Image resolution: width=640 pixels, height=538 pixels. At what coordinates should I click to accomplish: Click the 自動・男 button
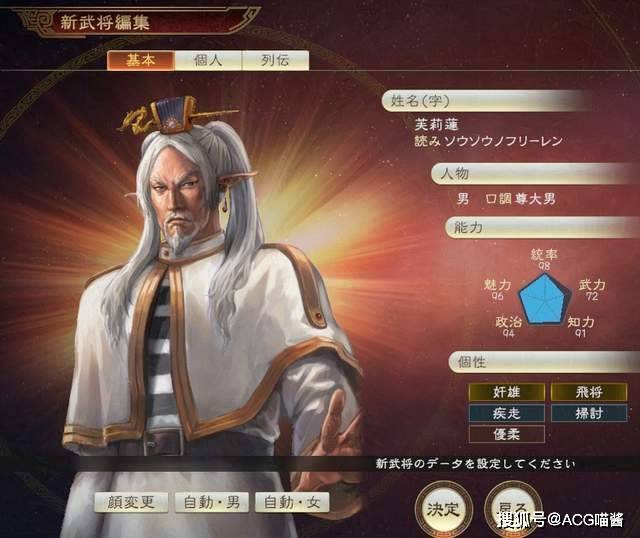(x=211, y=502)
